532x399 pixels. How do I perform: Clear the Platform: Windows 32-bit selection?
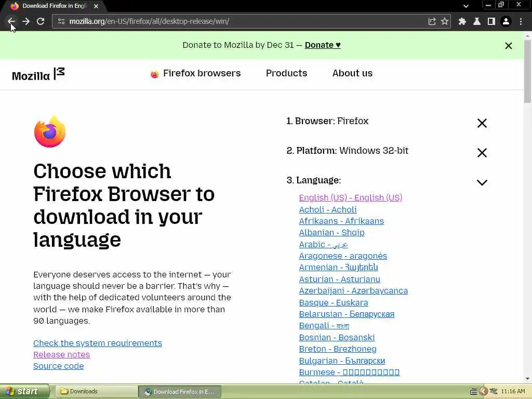(x=482, y=153)
